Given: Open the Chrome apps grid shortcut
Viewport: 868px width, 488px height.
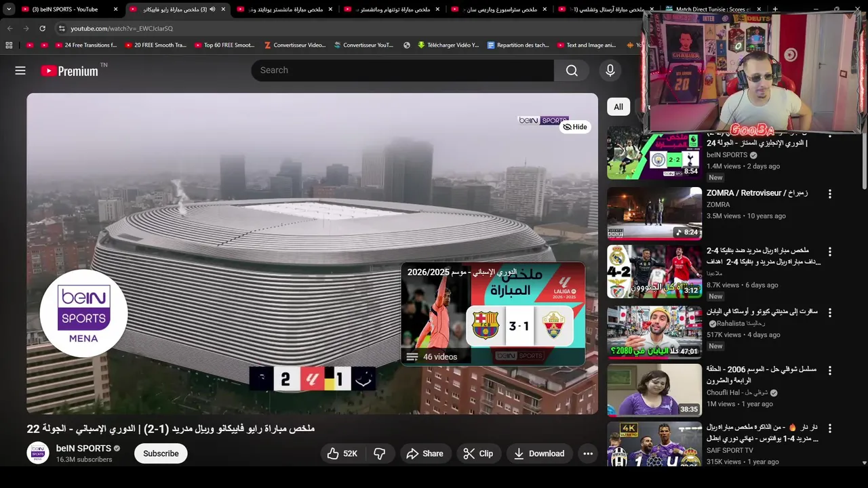Looking at the screenshot, I should click(9, 45).
